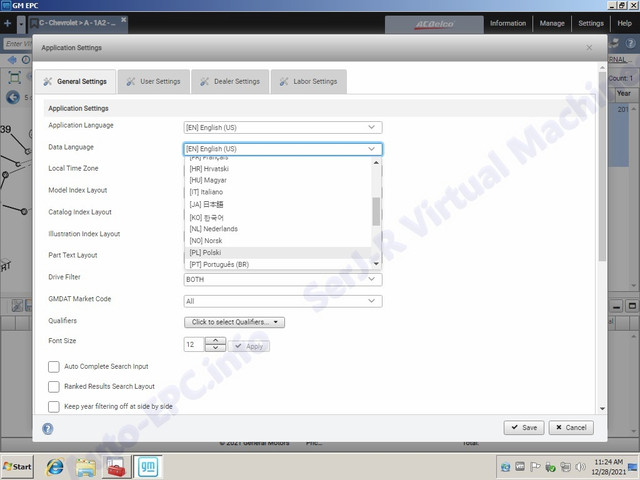The width and height of the screenshot is (640, 480).
Task: Open the Dealer Settings tab
Action: 230,82
